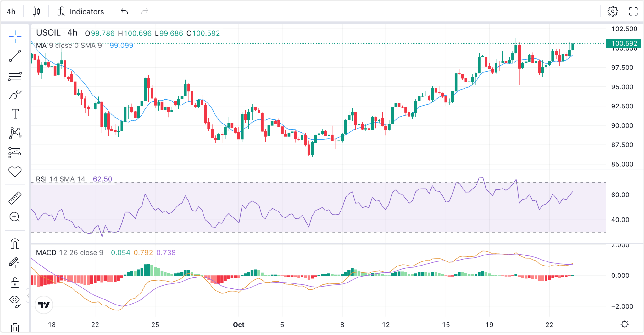The height and width of the screenshot is (335, 644).
Task: Pick the horizontal lines Fibonacci tool
Action: click(x=15, y=75)
